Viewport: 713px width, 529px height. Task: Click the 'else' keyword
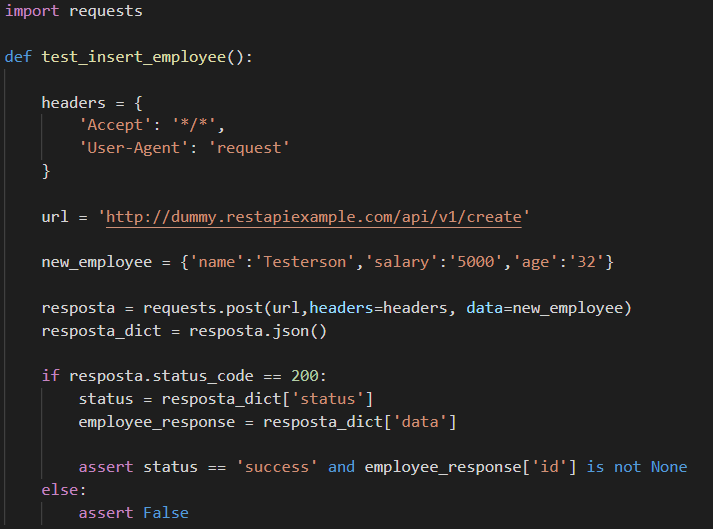(x=60, y=490)
